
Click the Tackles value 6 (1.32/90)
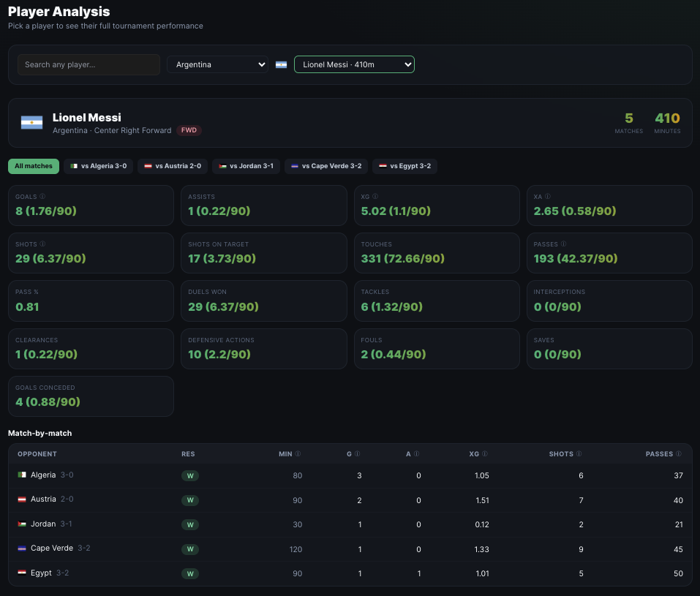(391, 307)
